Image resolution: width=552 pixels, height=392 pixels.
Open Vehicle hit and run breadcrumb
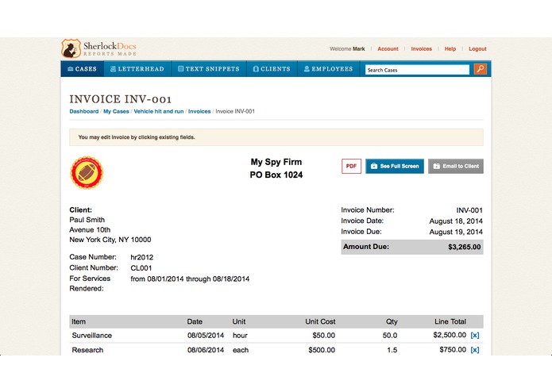(159, 111)
